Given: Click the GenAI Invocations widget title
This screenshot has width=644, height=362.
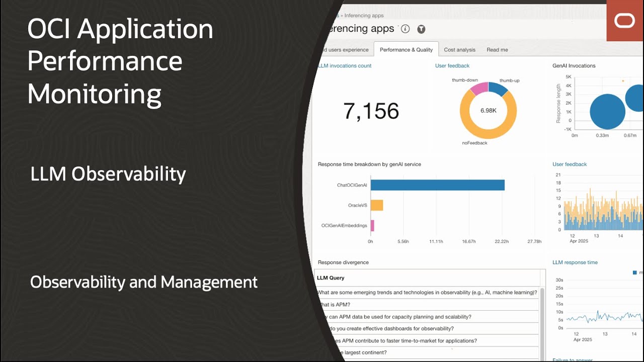Looking at the screenshot, I should 574,66.
